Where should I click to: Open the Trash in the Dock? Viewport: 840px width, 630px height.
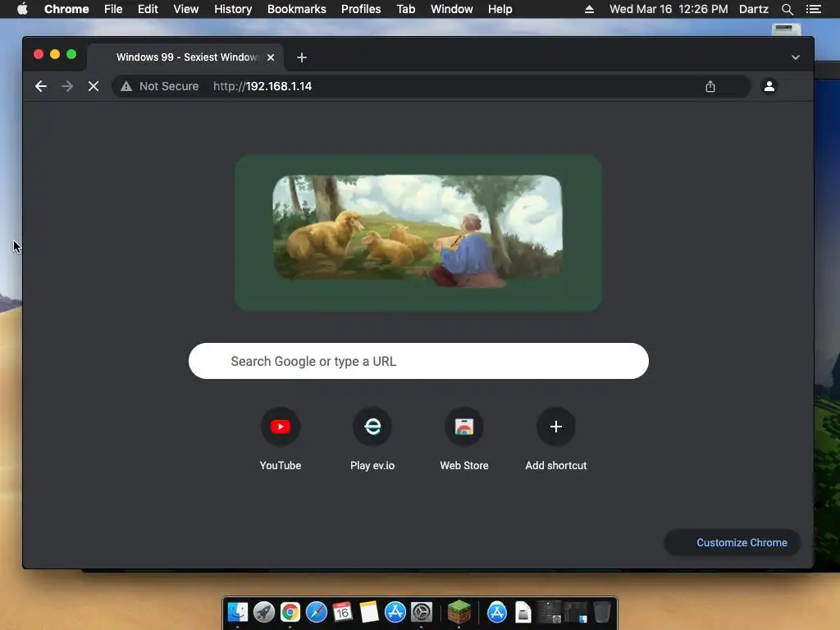[x=601, y=612]
